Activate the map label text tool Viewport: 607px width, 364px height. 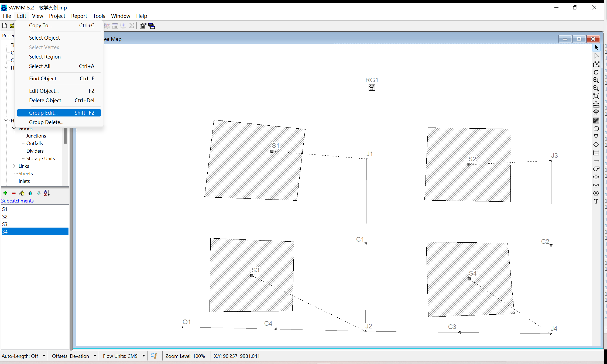[596, 201]
